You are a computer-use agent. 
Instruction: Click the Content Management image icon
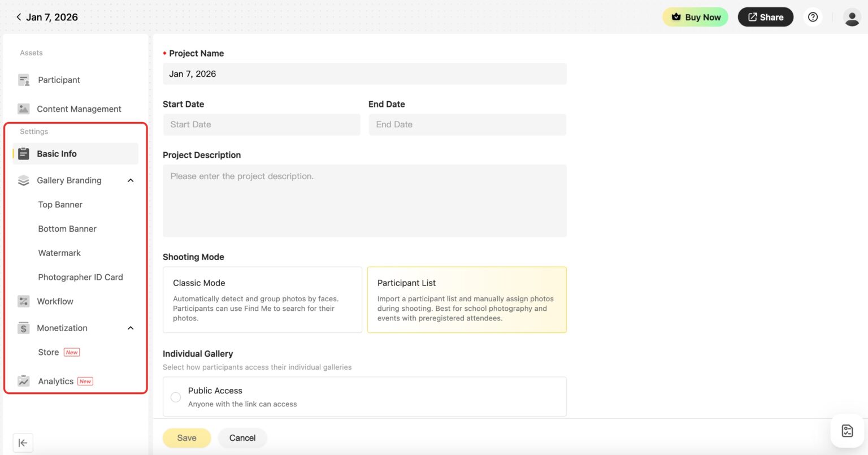click(x=23, y=109)
